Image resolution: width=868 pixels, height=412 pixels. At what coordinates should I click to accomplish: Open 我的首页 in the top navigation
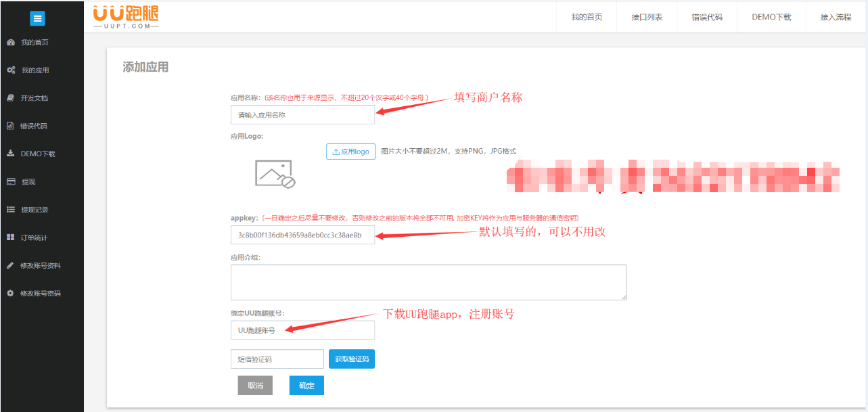point(587,17)
